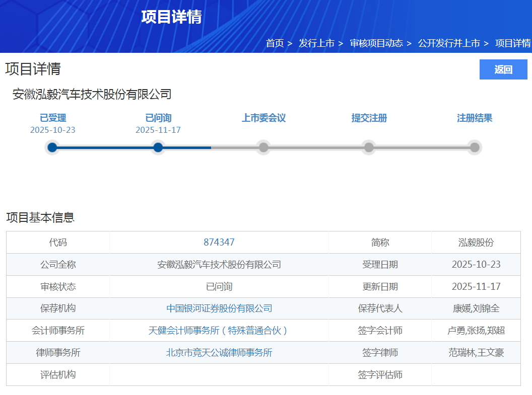Screen dimensions: 532x395
Task: Select the 已受理 stage label
Action: [53, 118]
